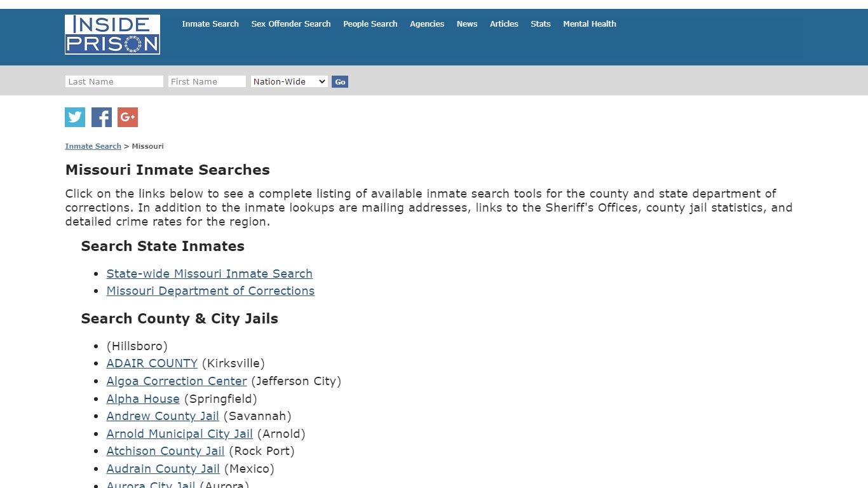Viewport: 868px width, 488px height.
Task: Share page on Google Plus
Action: point(128,117)
